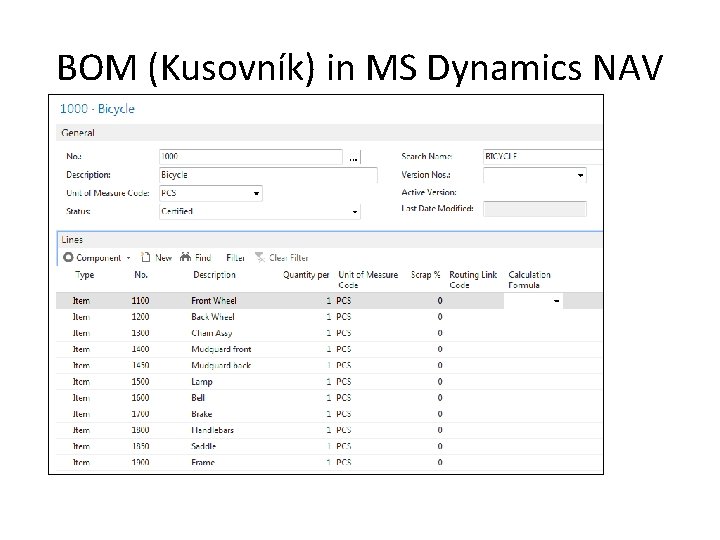This screenshot has height=540, width=720.
Task: Click the PCS unit cell in Lamp row
Action: point(343,382)
